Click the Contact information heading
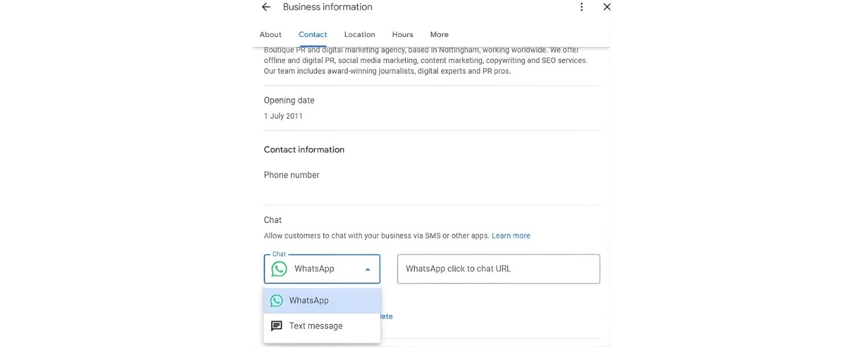This screenshot has height=347, width=868. (304, 149)
